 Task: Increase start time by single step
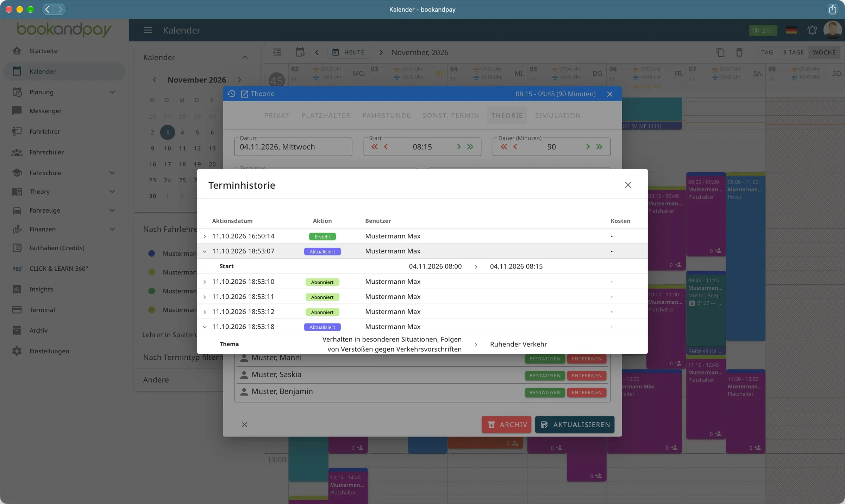click(x=458, y=147)
